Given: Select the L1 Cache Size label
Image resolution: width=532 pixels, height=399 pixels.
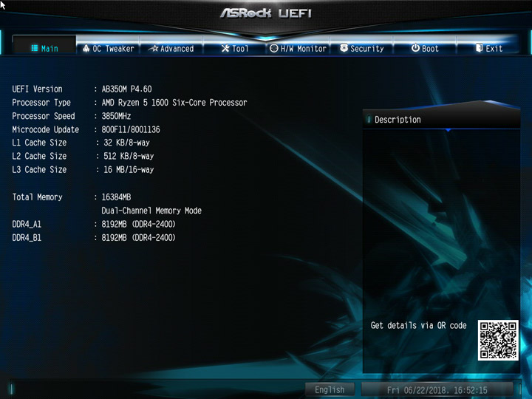Looking at the screenshot, I should pyautogui.click(x=39, y=143).
